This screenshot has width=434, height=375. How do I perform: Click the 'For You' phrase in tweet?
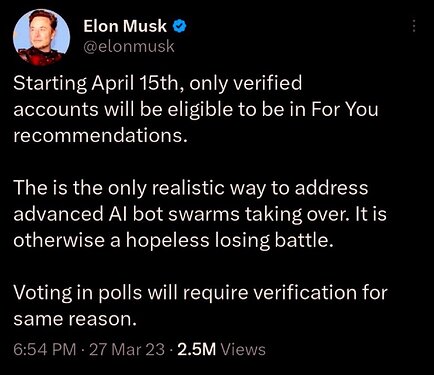tap(345, 109)
